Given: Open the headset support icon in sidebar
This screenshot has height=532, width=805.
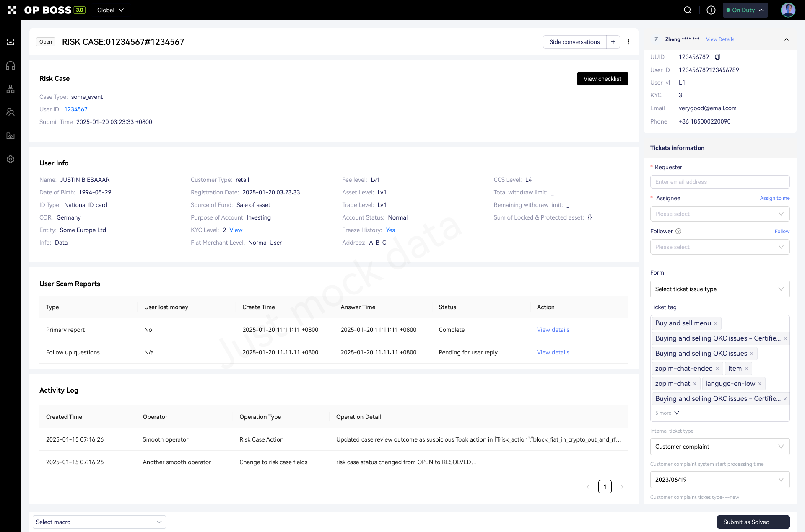Looking at the screenshot, I should (10, 65).
